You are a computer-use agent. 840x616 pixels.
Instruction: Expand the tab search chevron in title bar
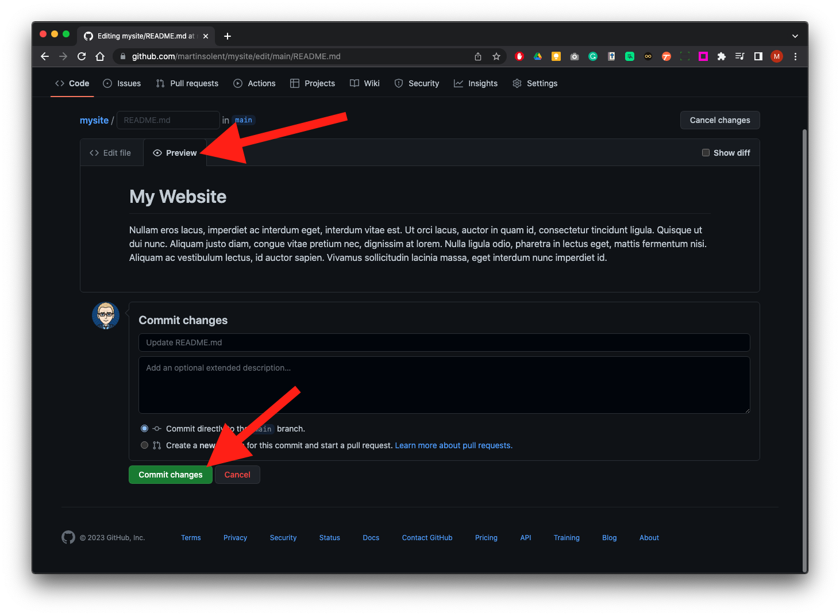pos(795,36)
